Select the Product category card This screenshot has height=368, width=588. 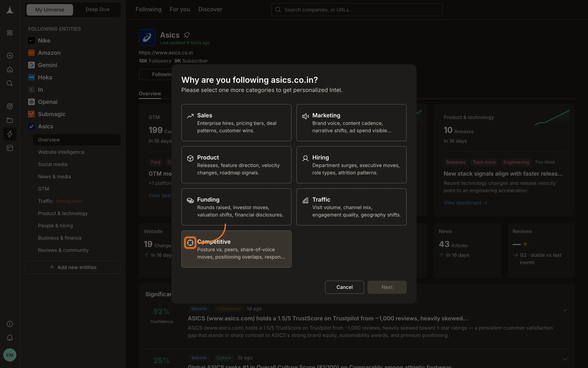236,165
